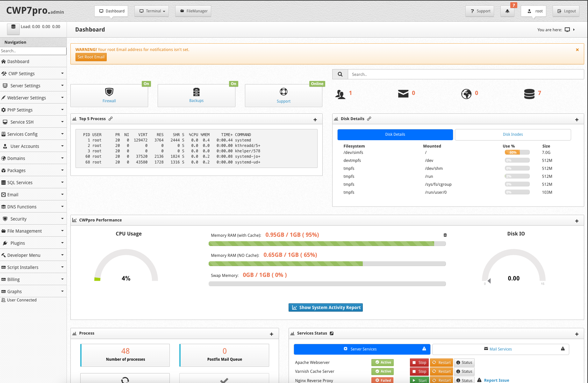The image size is (588, 383).
Task: Open Billing navigation menu
Action: (x=33, y=279)
